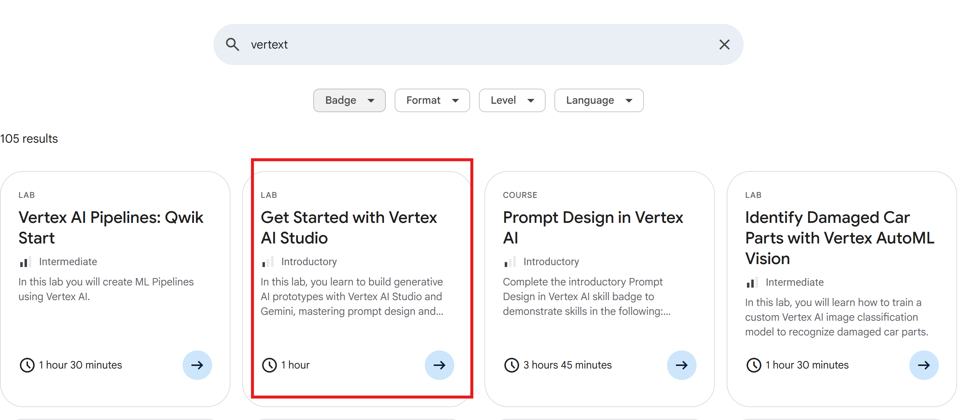Click the clock icon beside 1 hour
The width and height of the screenshot is (980, 420).
pyautogui.click(x=269, y=365)
